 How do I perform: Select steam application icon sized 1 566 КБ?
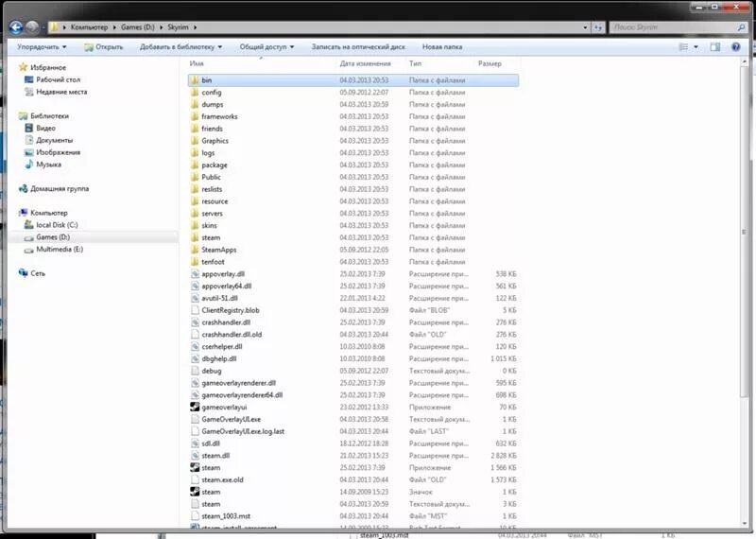tap(195, 467)
